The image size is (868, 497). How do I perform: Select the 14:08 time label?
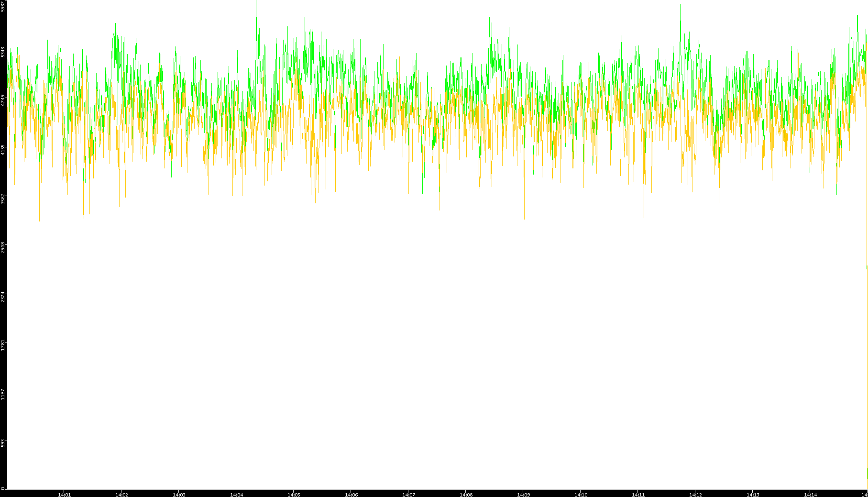pyautogui.click(x=466, y=495)
